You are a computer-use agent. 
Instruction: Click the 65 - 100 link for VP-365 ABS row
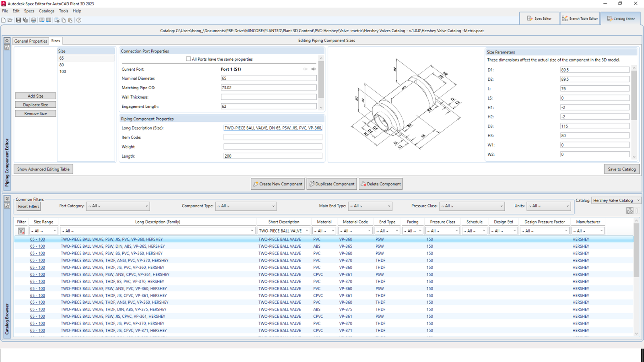[x=37, y=247]
